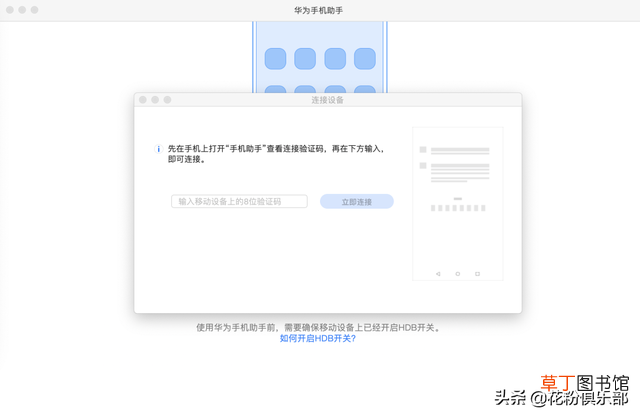Open the 如何开启HDB开关? link
640x418 pixels.
[318, 338]
